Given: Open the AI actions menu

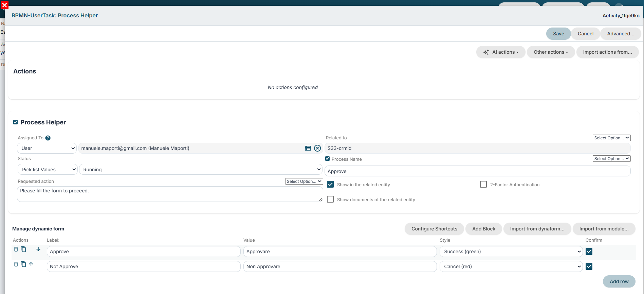Looking at the screenshot, I should [x=501, y=52].
